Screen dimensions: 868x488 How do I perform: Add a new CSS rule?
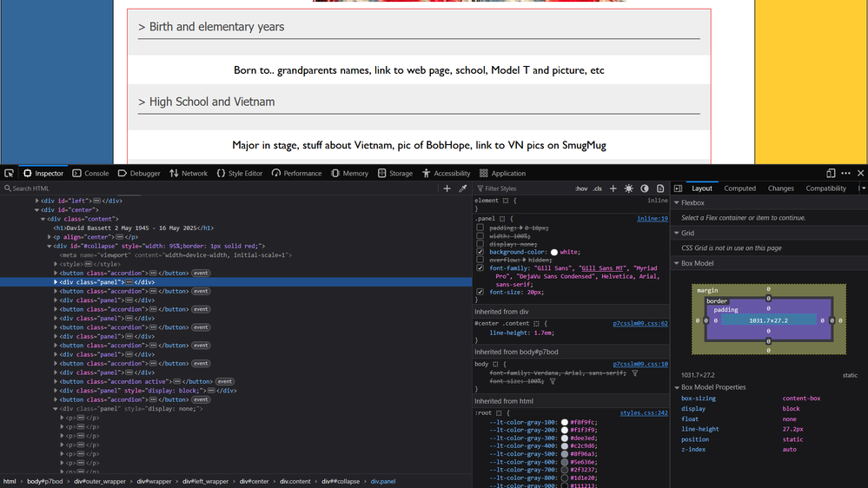613,188
